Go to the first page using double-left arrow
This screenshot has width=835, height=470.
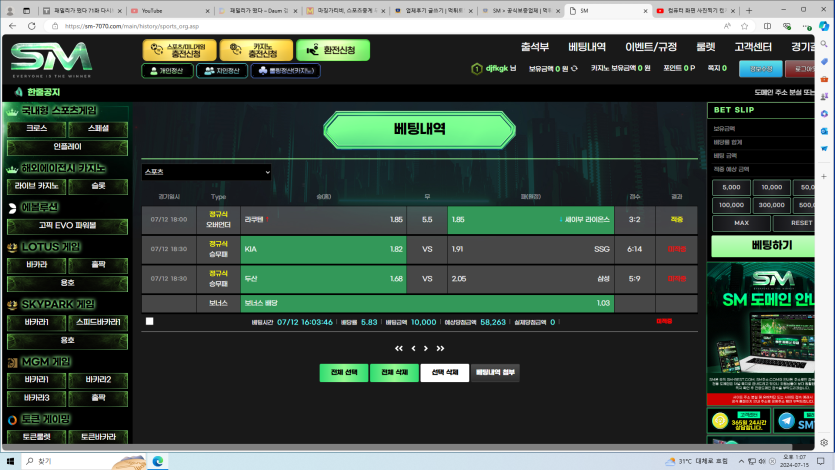(x=399, y=348)
